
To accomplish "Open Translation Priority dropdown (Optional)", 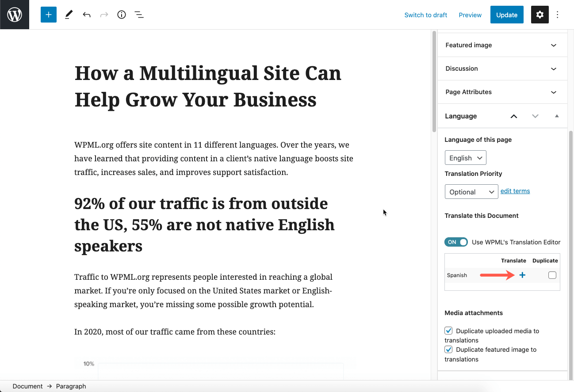I will click(x=471, y=192).
